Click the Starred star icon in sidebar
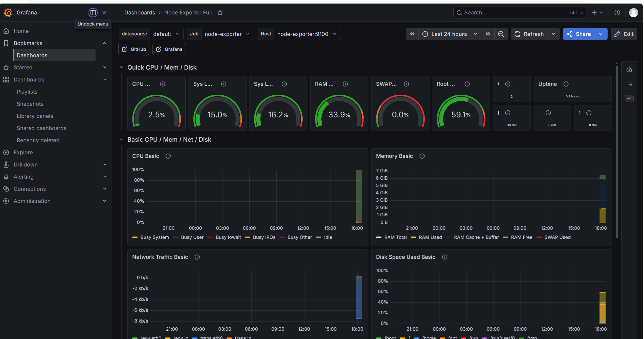Screen dimensions: 644x339 point(6,67)
